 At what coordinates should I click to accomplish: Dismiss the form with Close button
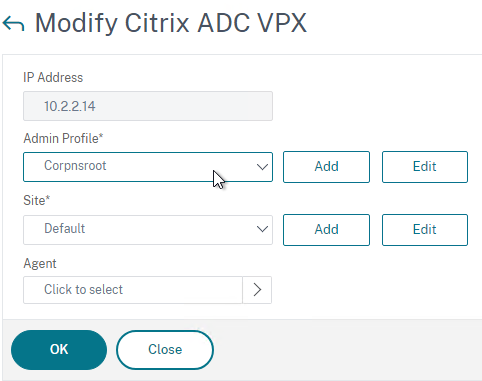coord(165,350)
